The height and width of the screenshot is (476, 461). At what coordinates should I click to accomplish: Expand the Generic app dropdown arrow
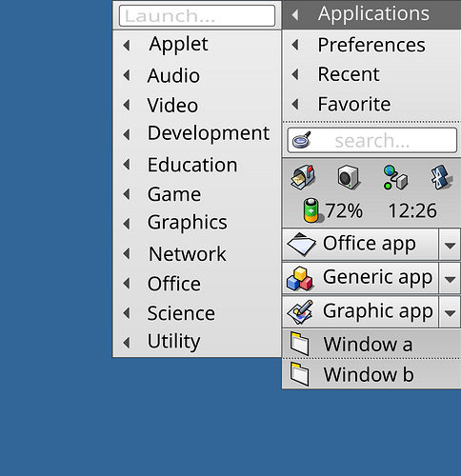pos(450,279)
